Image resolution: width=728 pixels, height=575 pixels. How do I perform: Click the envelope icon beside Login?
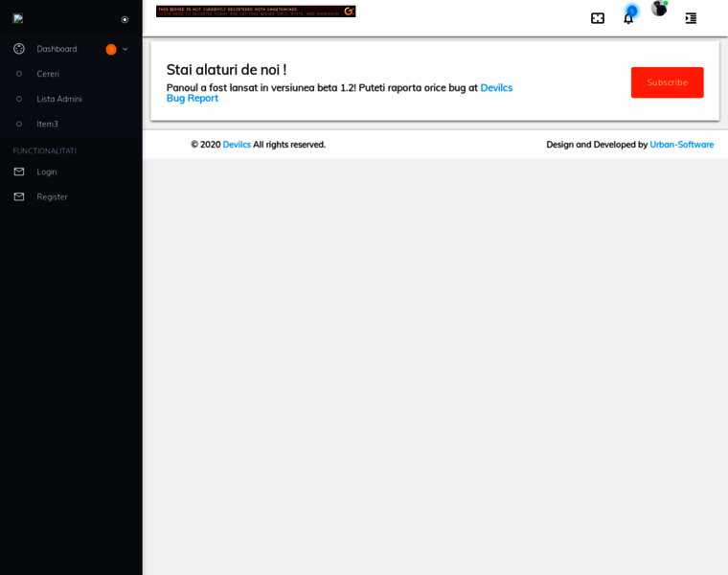[x=19, y=172]
